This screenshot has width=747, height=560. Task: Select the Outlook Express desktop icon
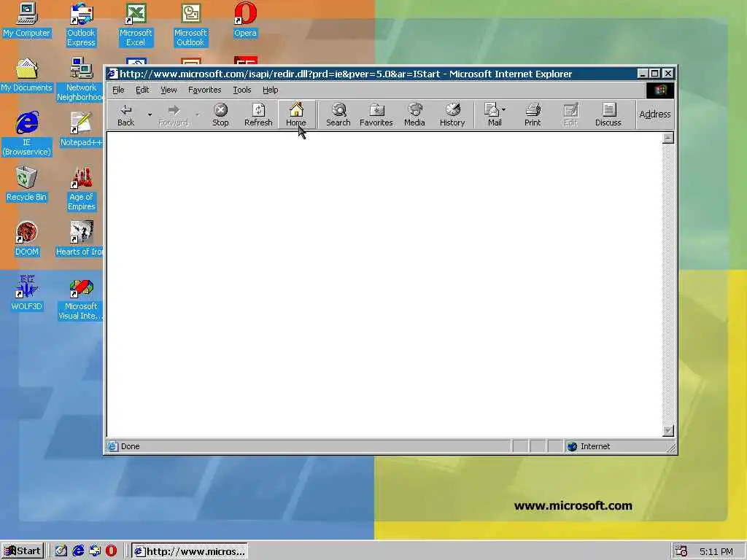(x=81, y=25)
